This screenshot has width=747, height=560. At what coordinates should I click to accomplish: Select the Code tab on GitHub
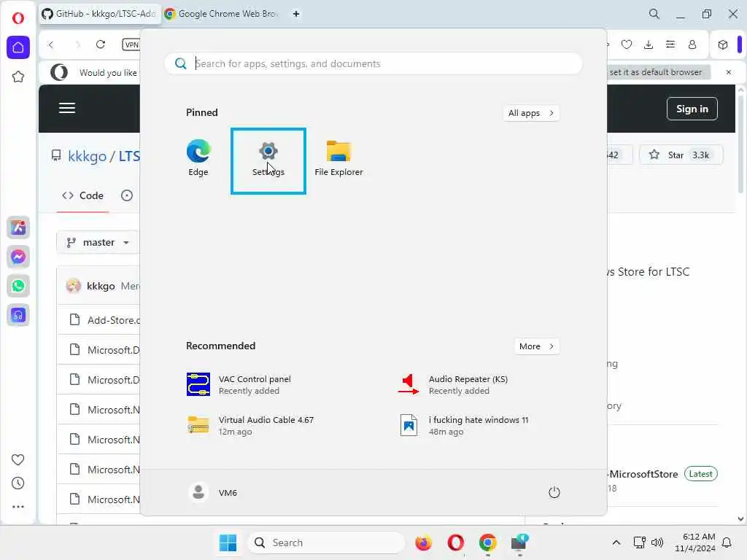pos(83,195)
